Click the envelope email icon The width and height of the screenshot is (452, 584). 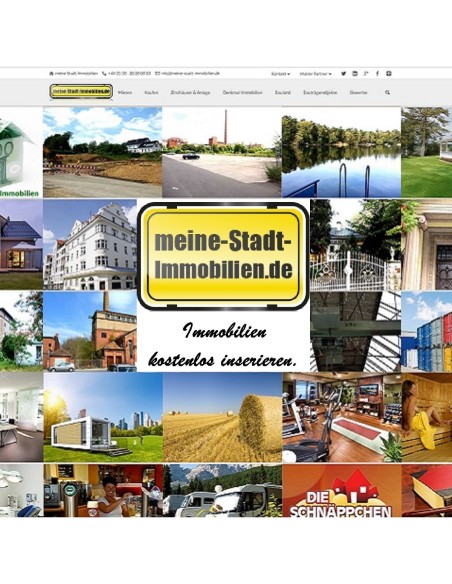pyautogui.click(x=157, y=74)
